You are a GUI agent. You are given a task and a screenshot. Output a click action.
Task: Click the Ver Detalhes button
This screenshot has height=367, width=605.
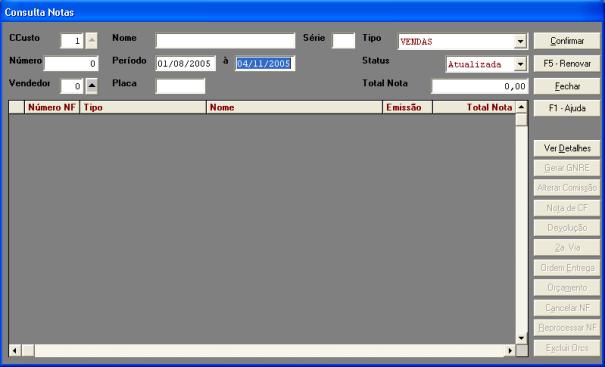click(567, 149)
